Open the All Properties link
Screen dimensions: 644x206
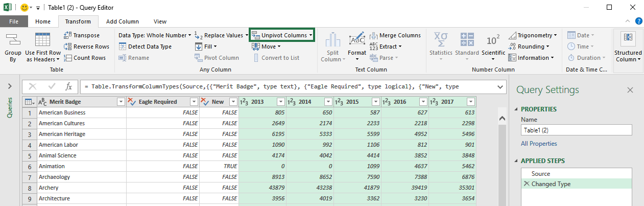click(x=539, y=144)
